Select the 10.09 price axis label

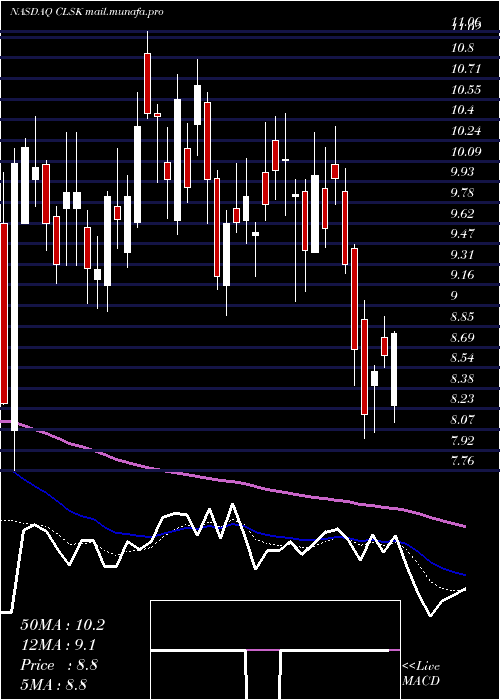[x=466, y=152]
